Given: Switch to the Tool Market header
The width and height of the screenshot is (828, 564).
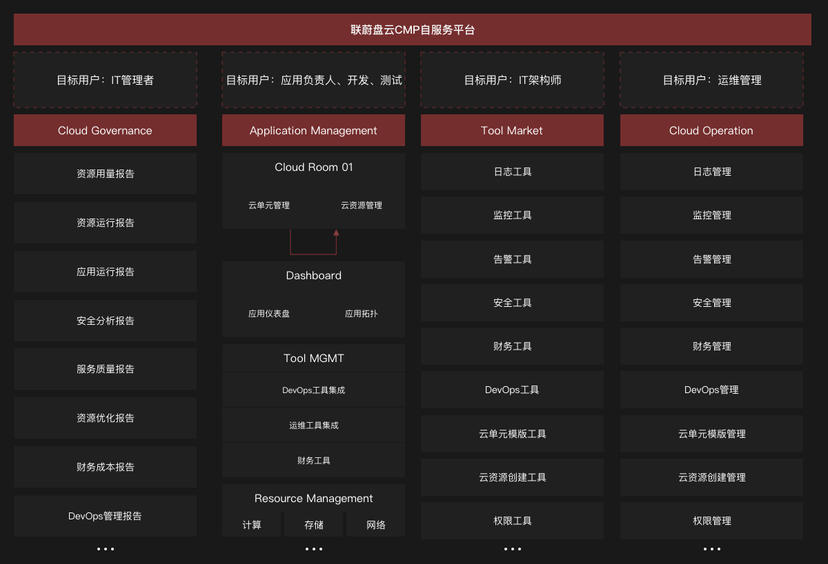Looking at the screenshot, I should 512,130.
